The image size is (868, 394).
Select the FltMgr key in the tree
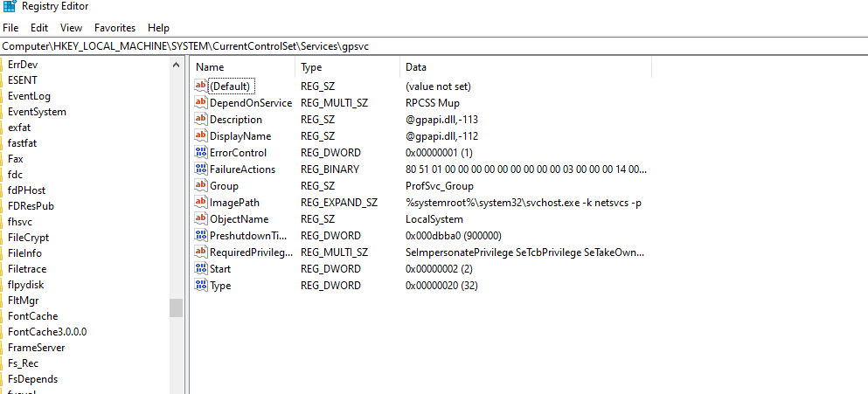pos(24,301)
